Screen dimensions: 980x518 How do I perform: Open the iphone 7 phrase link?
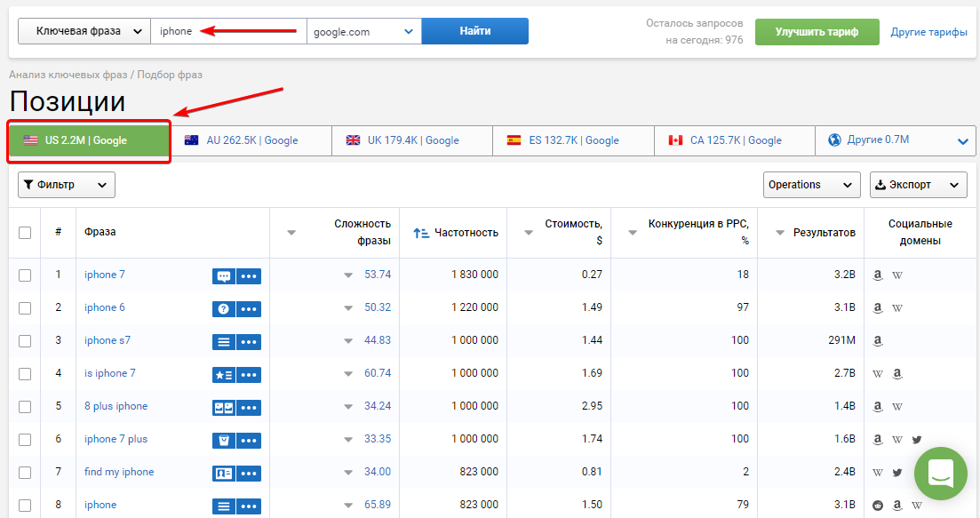(104, 275)
